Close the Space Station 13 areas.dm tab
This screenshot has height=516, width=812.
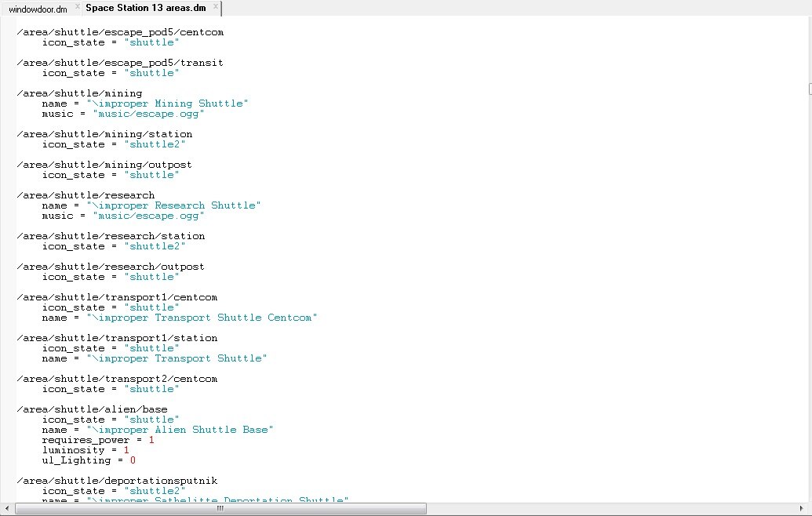coord(216,6)
